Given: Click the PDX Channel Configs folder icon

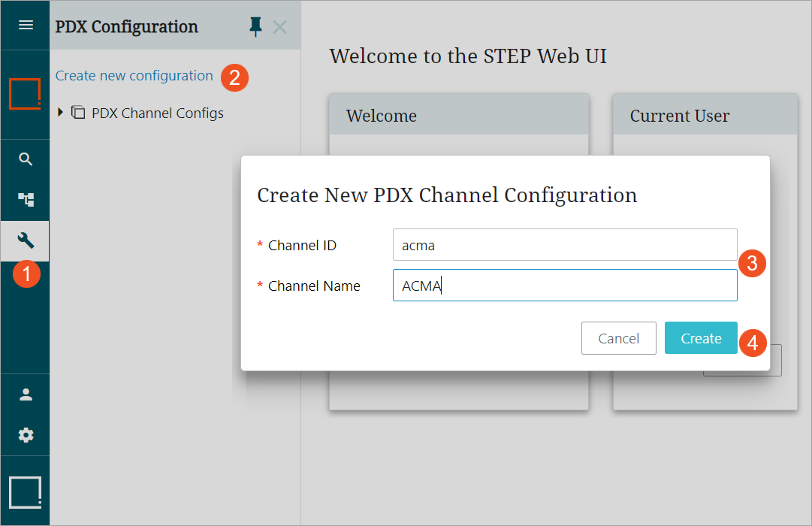Looking at the screenshot, I should [78, 112].
